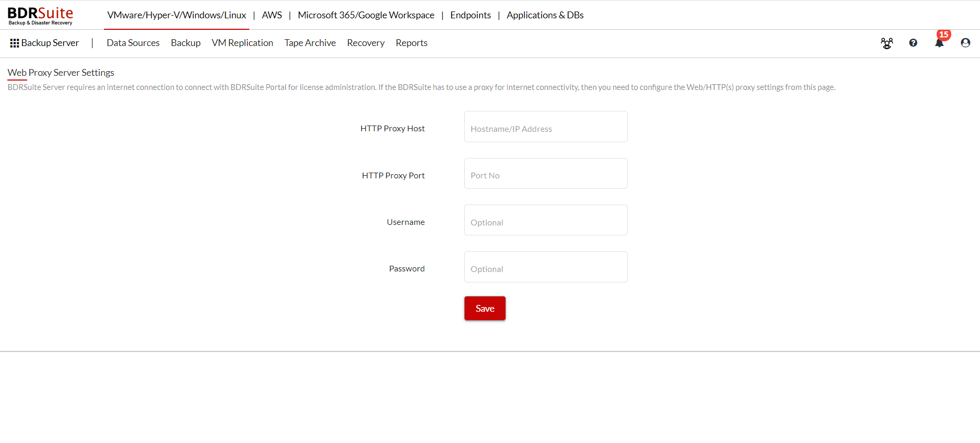Screen dimensions: 980x443
Task: Open the help question mark icon
Action: point(913,43)
